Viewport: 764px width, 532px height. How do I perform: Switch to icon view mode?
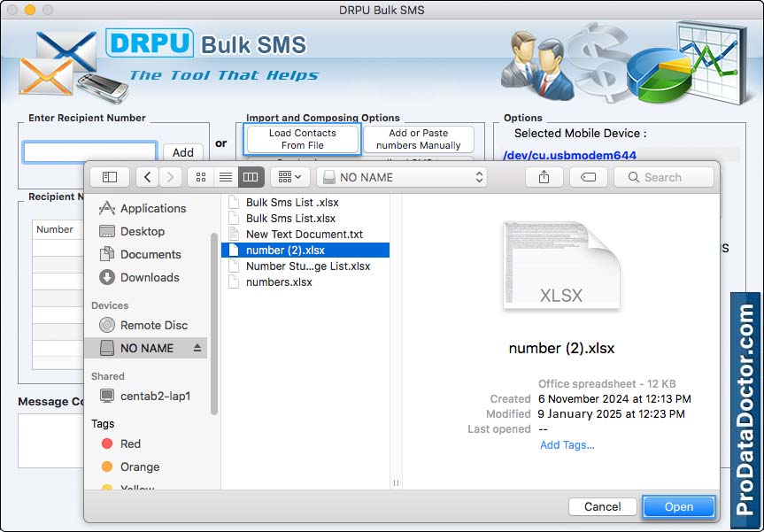pos(200,177)
